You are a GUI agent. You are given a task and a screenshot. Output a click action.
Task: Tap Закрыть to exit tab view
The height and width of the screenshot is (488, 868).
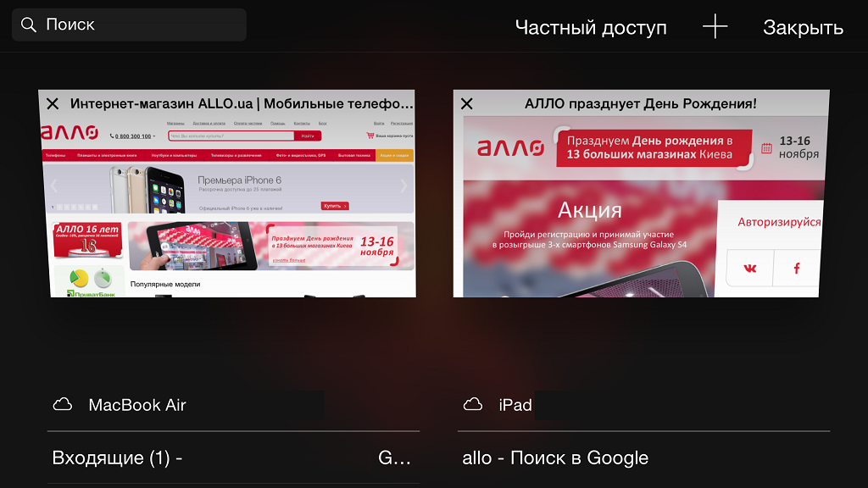pyautogui.click(x=803, y=27)
